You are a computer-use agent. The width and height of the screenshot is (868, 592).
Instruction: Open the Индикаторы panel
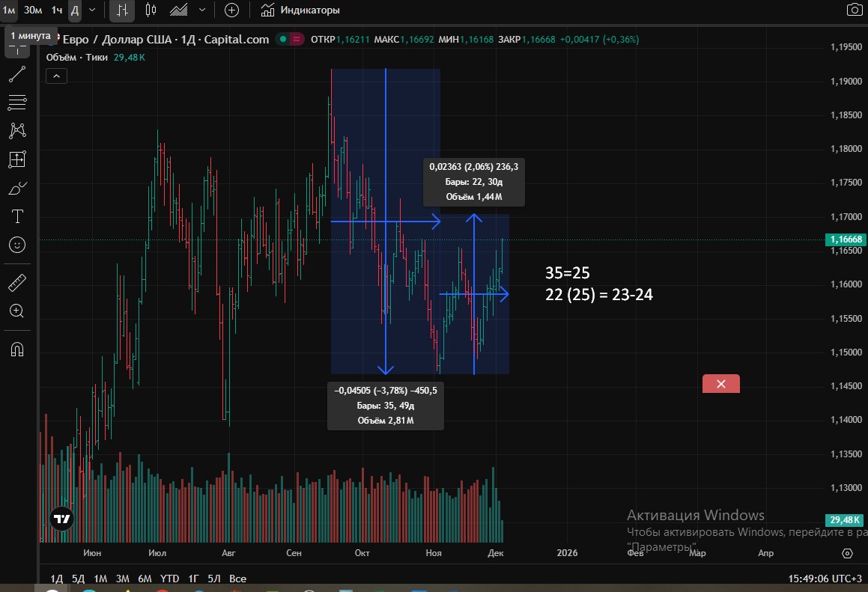click(300, 10)
